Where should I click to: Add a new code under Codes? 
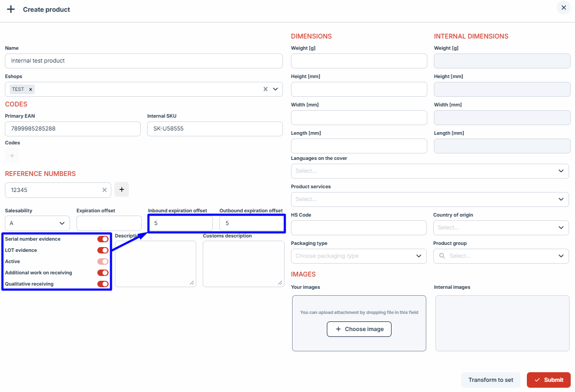(x=12, y=156)
